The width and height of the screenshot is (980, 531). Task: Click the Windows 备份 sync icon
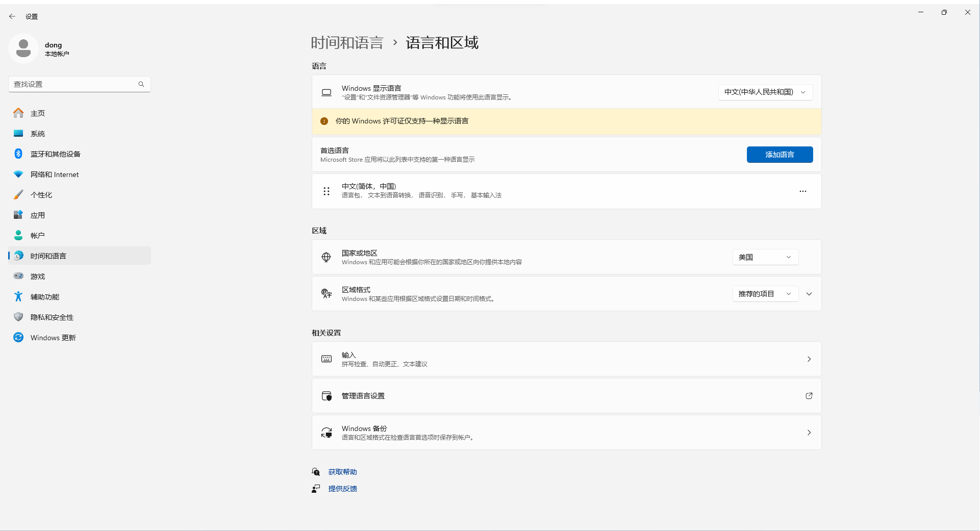point(326,433)
